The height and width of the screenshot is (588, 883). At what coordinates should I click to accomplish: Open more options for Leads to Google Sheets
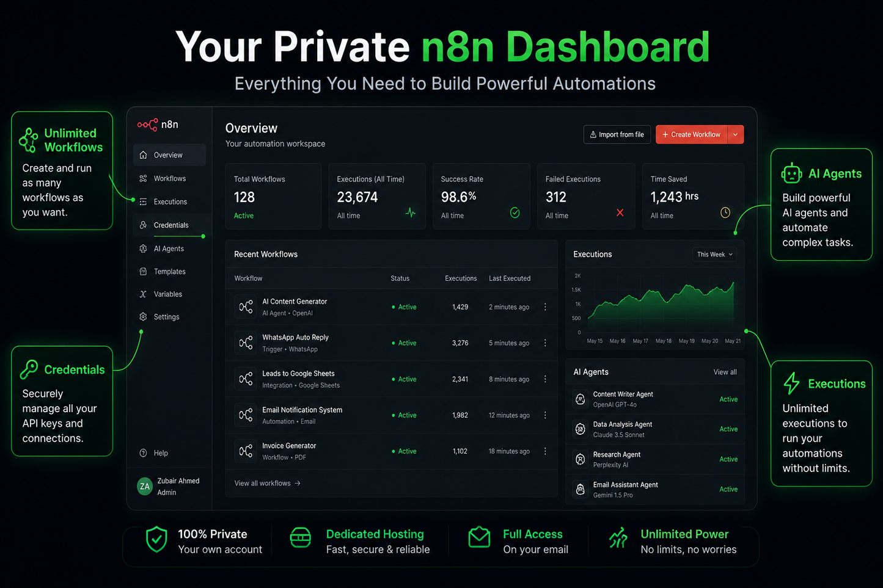(x=545, y=379)
